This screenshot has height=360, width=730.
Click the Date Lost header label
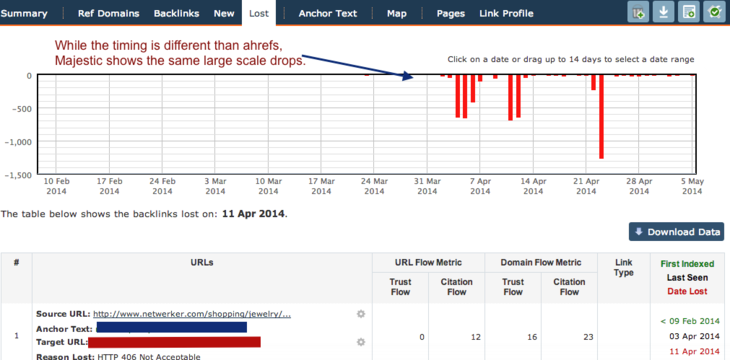click(x=687, y=291)
